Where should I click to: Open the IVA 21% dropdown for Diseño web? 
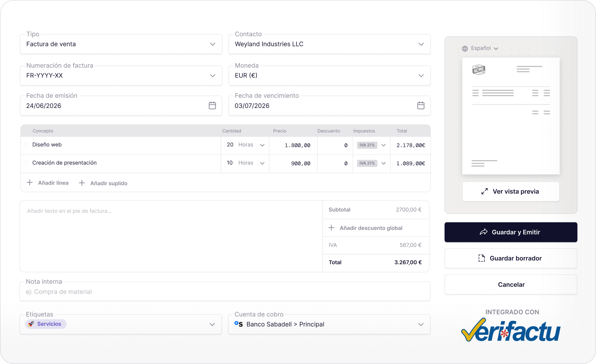tap(371, 145)
